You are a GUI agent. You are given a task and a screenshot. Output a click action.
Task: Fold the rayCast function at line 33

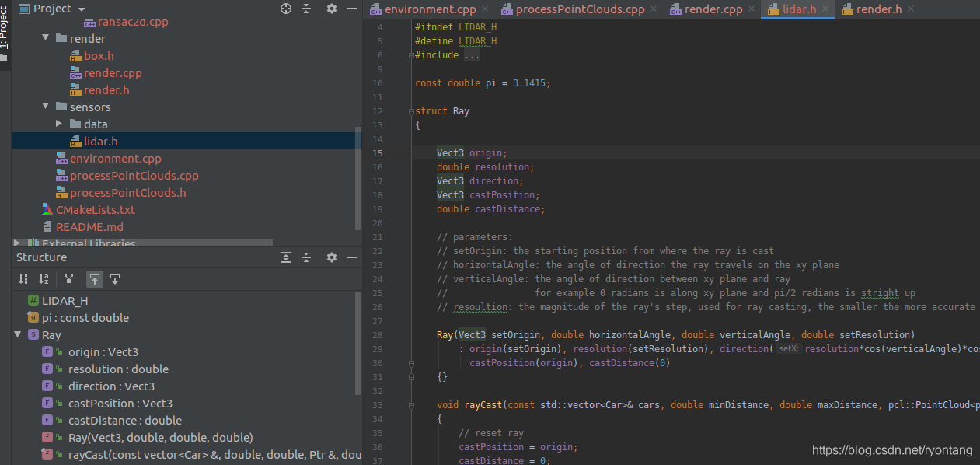point(410,405)
